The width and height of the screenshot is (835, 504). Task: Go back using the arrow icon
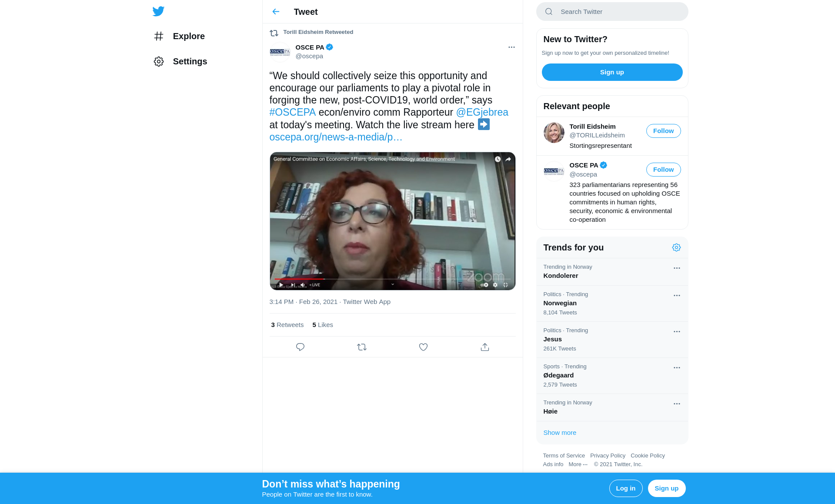point(276,12)
